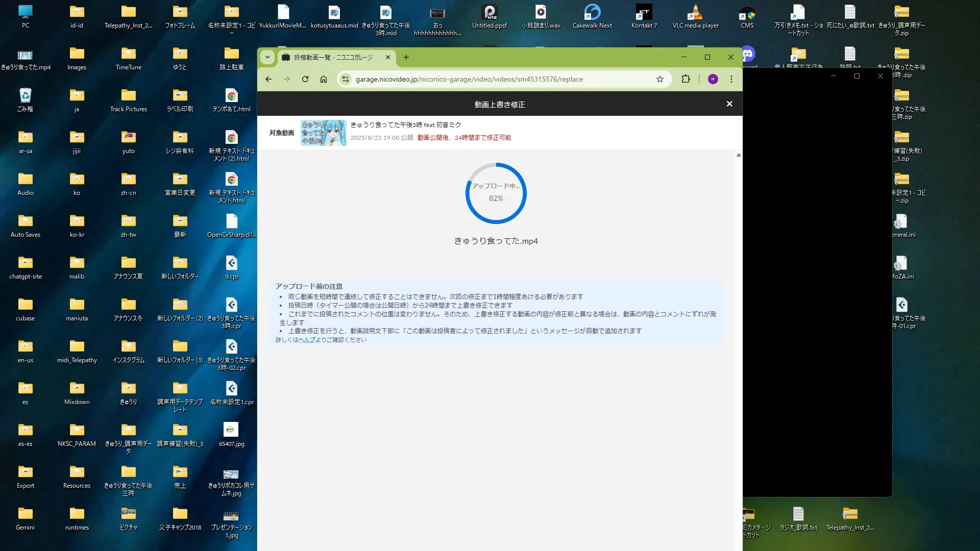Click the page scrollbar up arrow
980x551 pixels.
coord(739,155)
